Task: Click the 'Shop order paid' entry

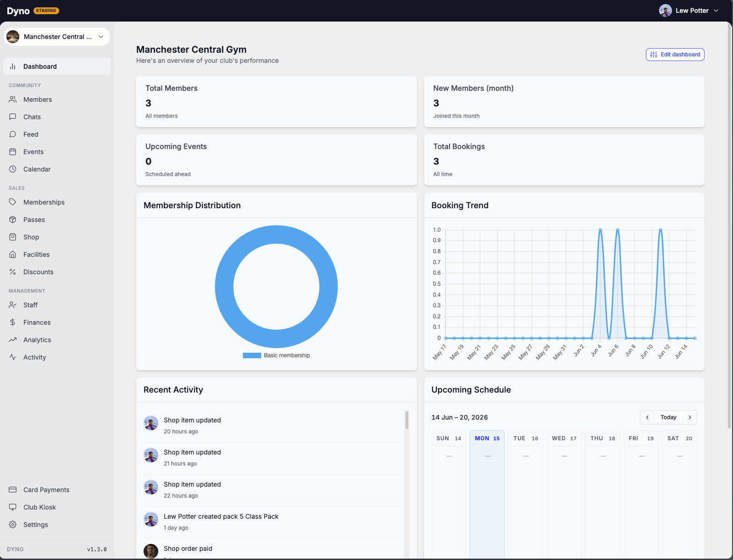Action: pyautogui.click(x=274, y=549)
